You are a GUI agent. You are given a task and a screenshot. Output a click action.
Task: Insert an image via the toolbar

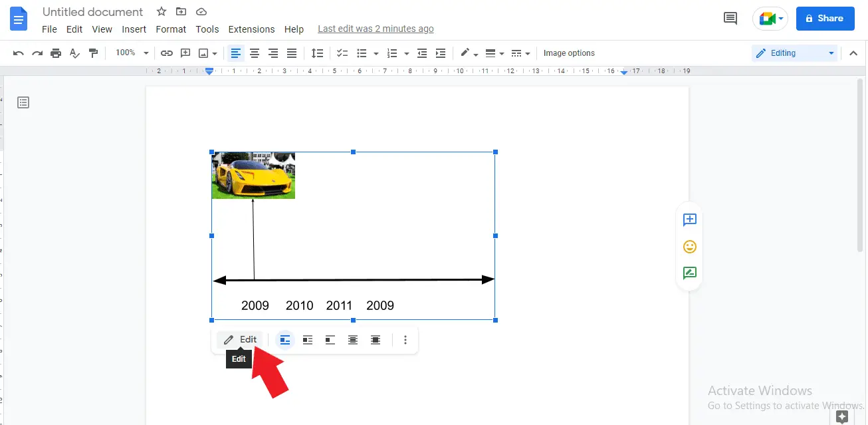pyautogui.click(x=203, y=53)
